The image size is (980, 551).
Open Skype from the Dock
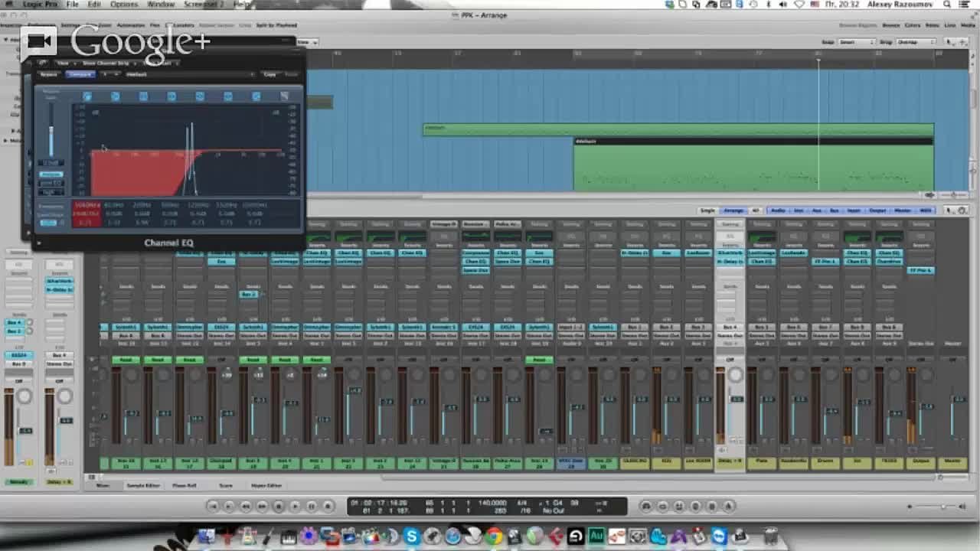411,536
